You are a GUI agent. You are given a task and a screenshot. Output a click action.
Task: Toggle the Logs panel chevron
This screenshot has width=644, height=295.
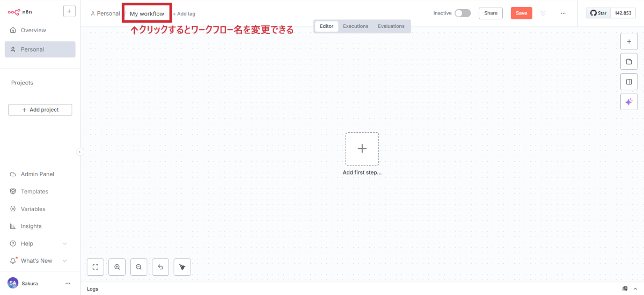(636, 289)
